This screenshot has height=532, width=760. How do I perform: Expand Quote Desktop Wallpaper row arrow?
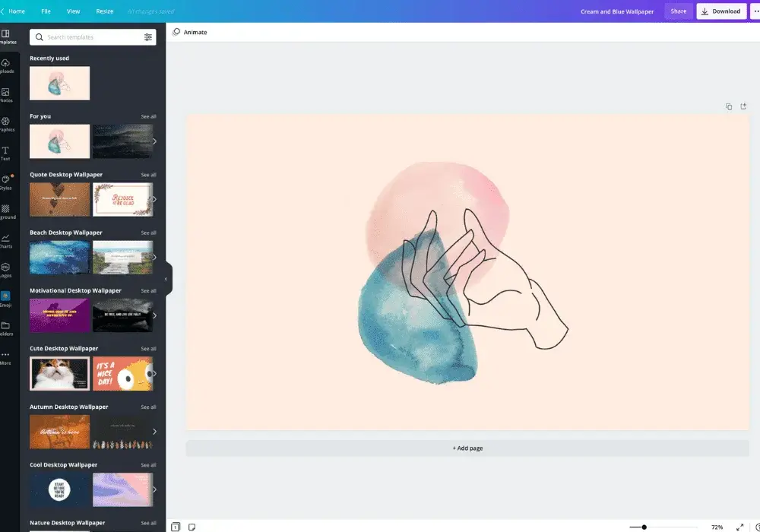[154, 199]
